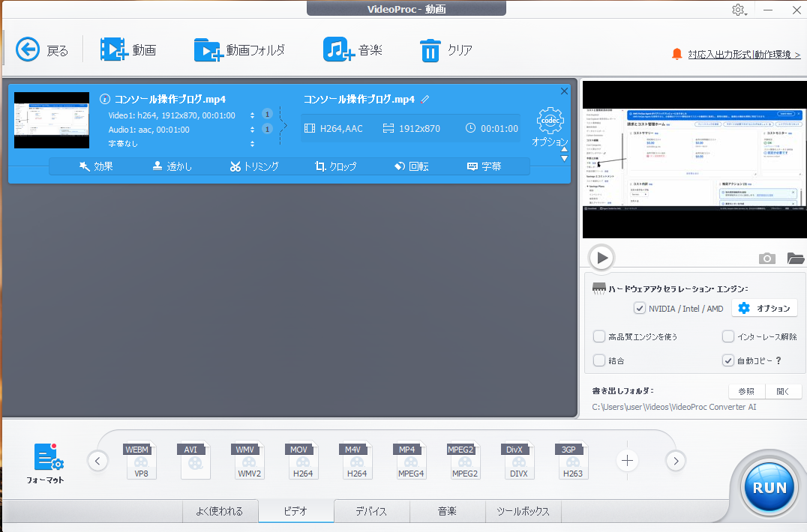Click output duration 00:01:00
The image size is (807, 532).
[492, 128]
